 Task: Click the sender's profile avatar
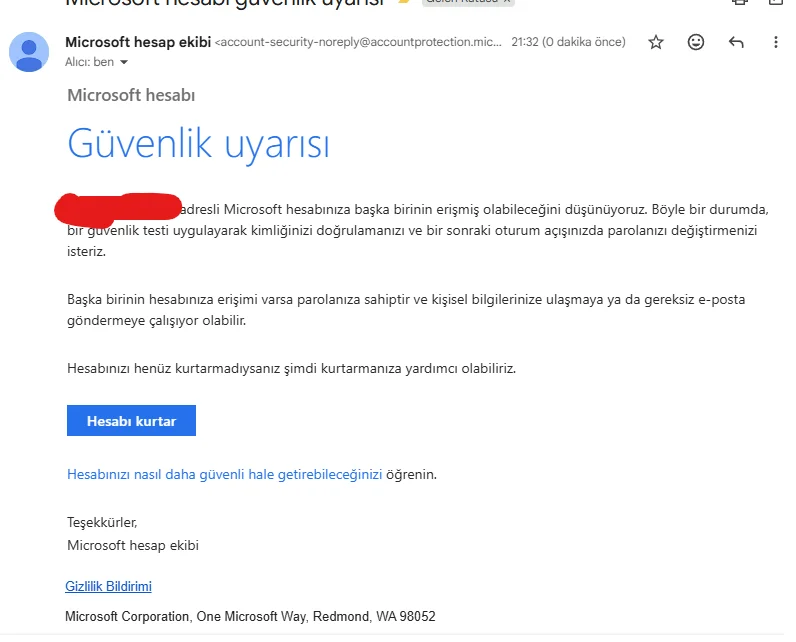click(x=29, y=52)
